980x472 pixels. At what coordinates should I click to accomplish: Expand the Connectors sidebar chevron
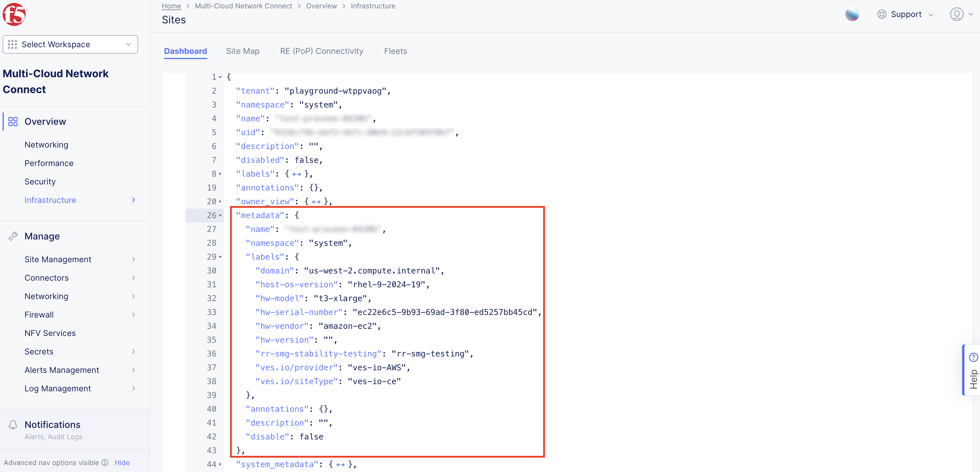tap(133, 278)
